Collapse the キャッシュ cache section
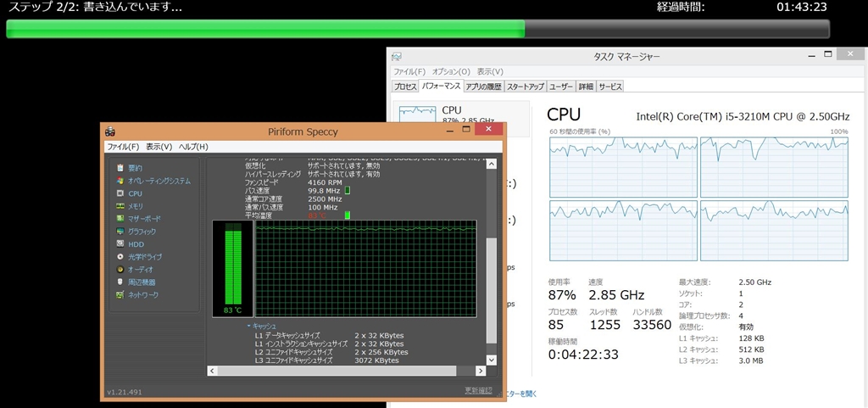 (249, 326)
